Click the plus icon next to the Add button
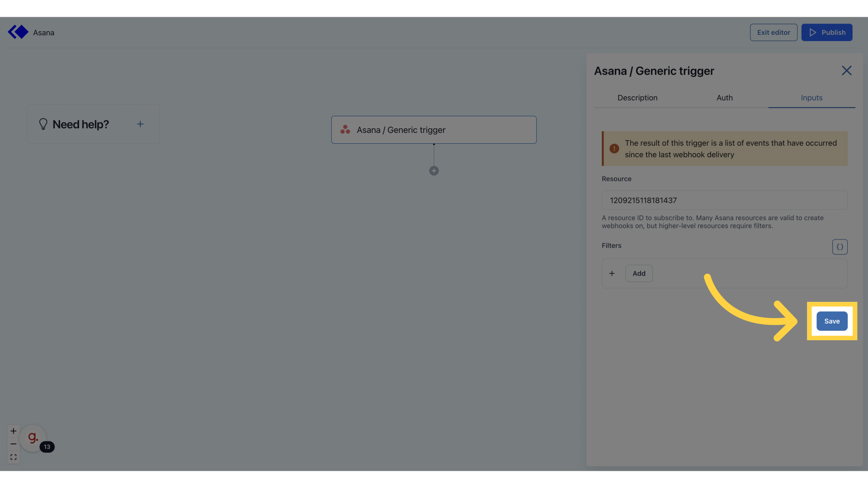The width and height of the screenshot is (868, 488). [612, 273]
